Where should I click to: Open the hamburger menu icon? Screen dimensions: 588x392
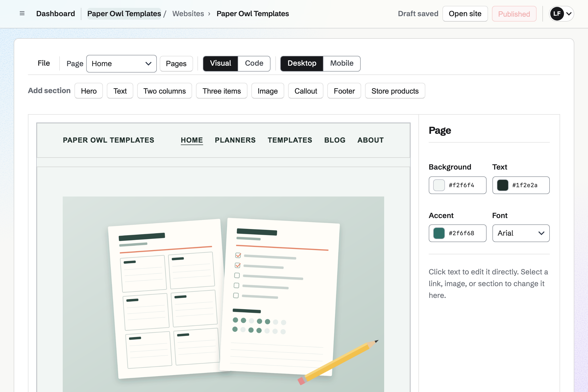tap(22, 13)
